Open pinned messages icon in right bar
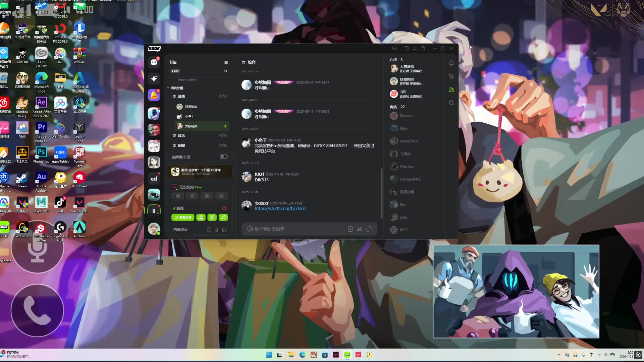Image resolution: width=644 pixels, height=362 pixels. (451, 76)
